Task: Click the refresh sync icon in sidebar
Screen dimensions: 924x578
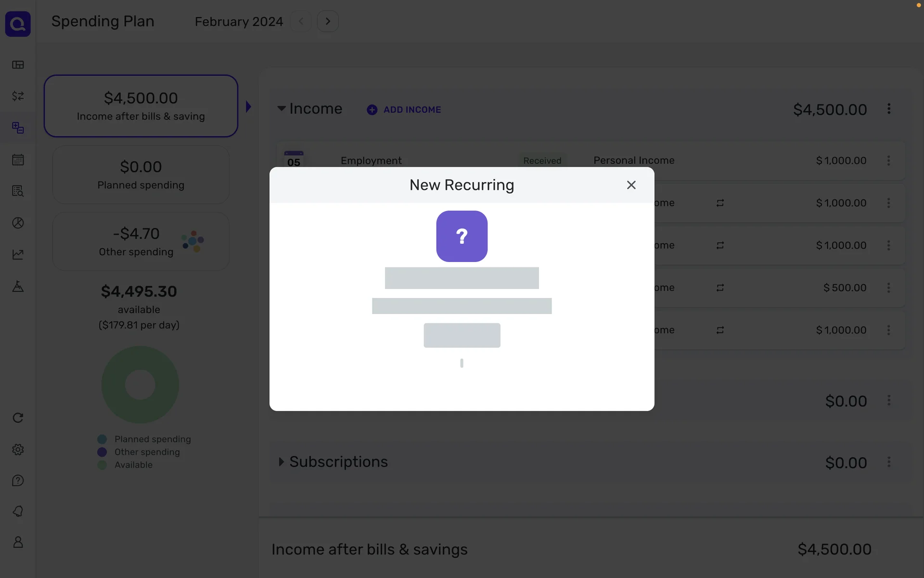Action: (x=18, y=418)
